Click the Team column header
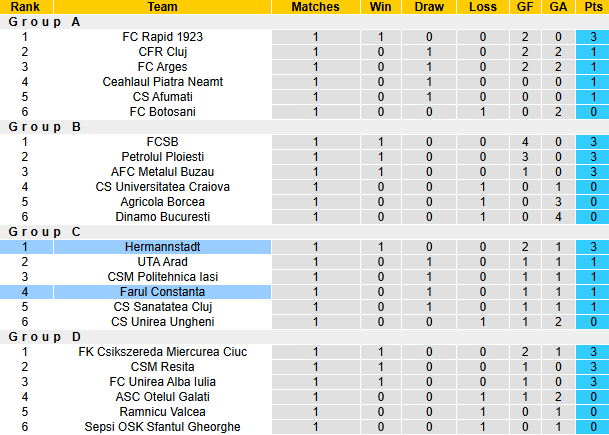Viewport: 609px width, 435px height. tap(162, 7)
